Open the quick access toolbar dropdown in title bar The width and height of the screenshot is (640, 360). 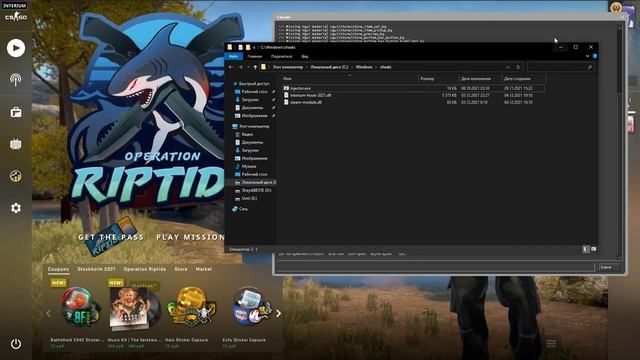pyautogui.click(x=254, y=47)
